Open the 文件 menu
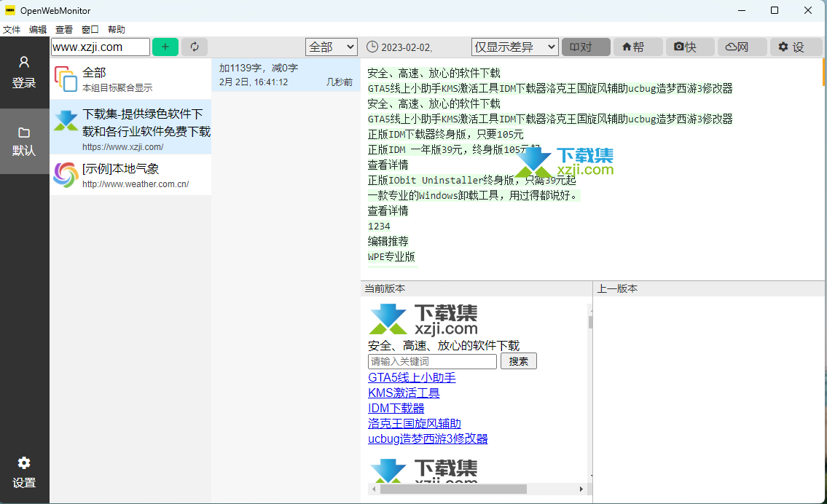Viewport: 827px width, 504px height. 12,30
